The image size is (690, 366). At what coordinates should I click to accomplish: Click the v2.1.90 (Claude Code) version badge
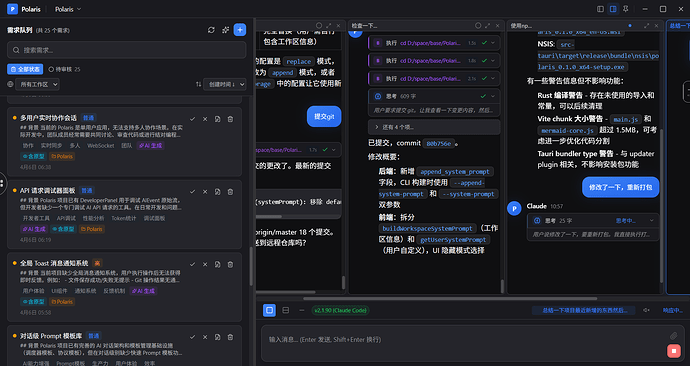tap(341, 310)
